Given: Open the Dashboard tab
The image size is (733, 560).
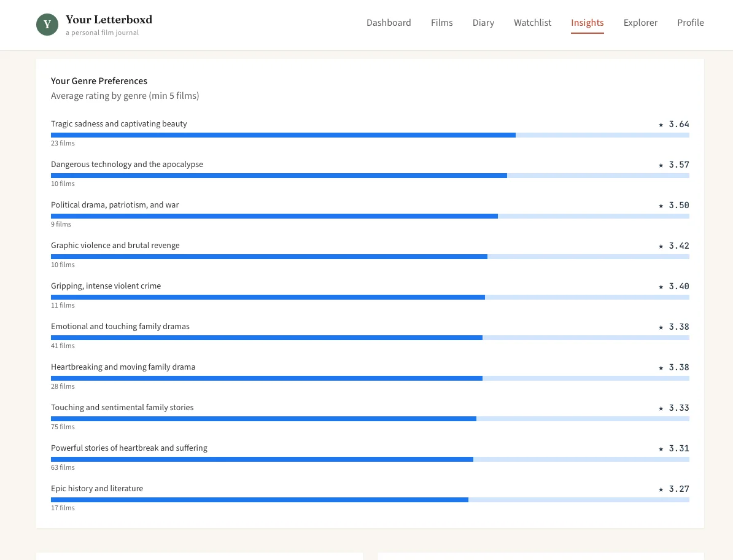Looking at the screenshot, I should pos(389,23).
